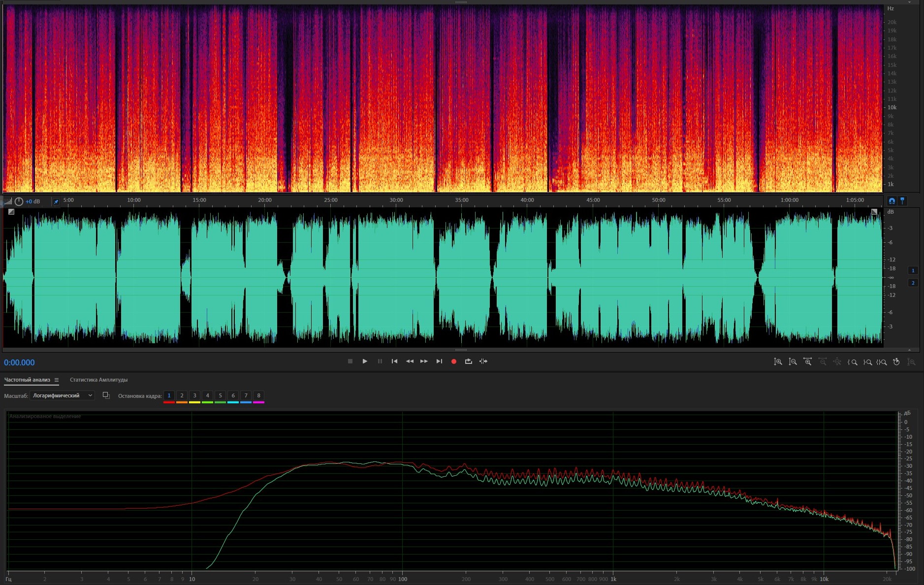Click the 0:00.000 timecode display
The width and height of the screenshot is (924, 585).
[x=19, y=363]
